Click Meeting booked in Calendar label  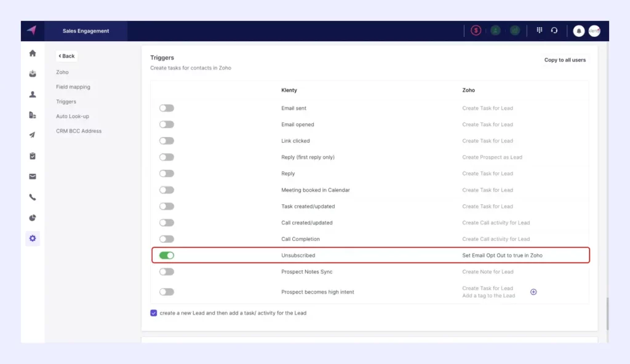[316, 190]
